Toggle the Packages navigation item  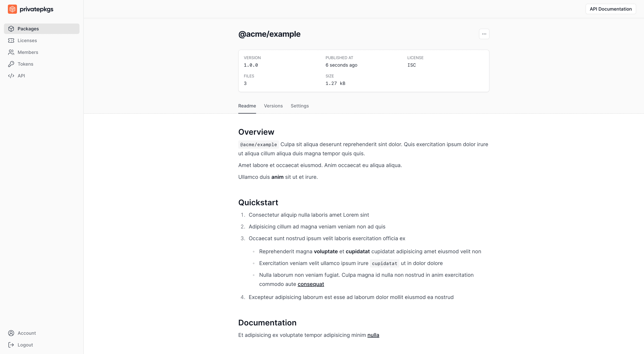(x=41, y=28)
